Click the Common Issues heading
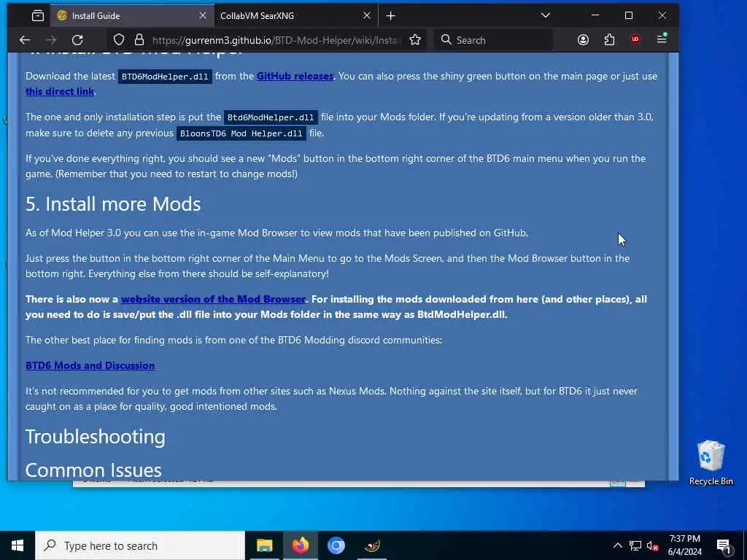 [93, 470]
